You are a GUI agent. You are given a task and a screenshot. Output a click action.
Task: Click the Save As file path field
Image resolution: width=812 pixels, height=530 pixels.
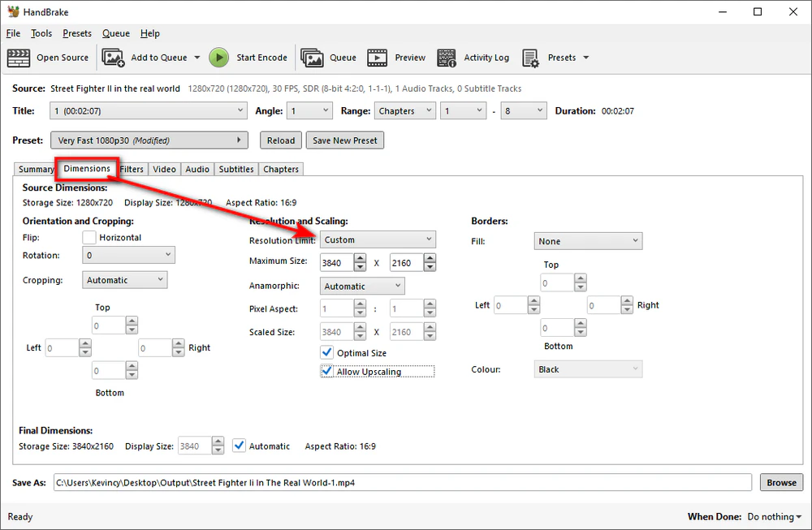(x=402, y=482)
